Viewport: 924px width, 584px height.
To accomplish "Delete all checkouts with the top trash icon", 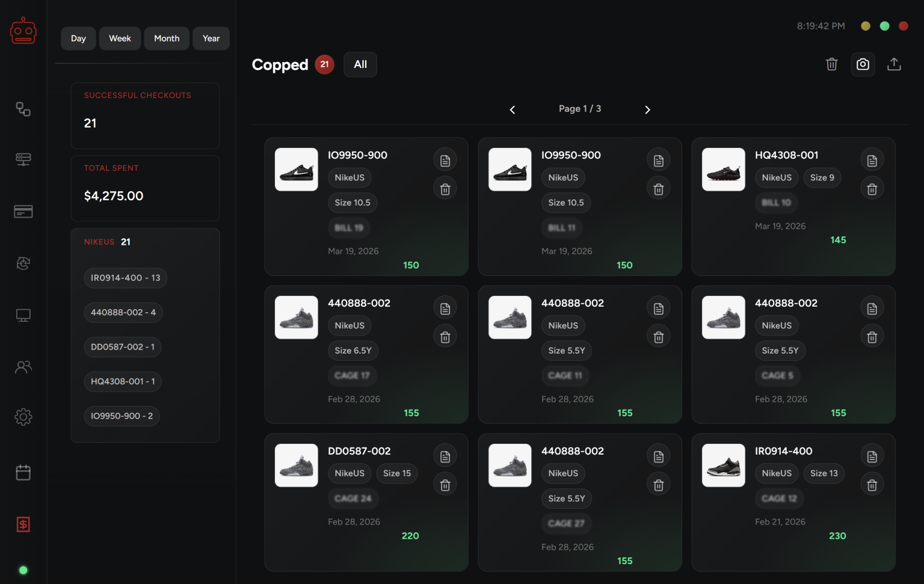I will (x=831, y=64).
